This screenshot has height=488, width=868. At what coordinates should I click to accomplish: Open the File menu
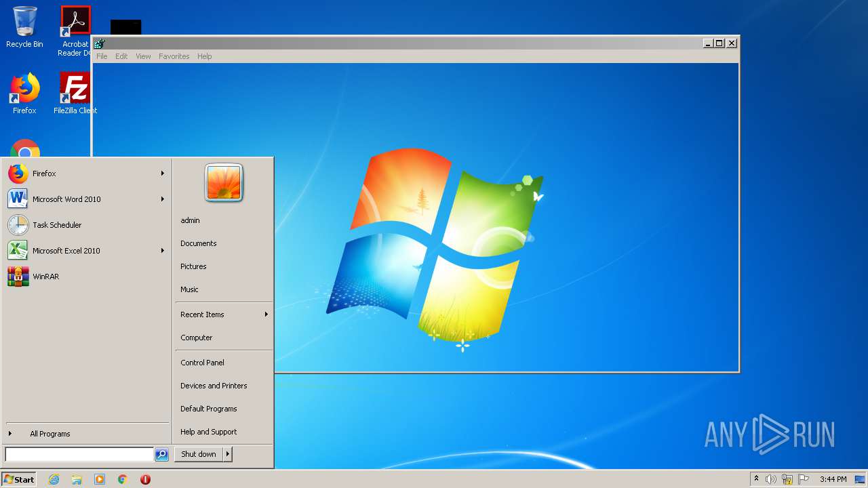point(102,56)
